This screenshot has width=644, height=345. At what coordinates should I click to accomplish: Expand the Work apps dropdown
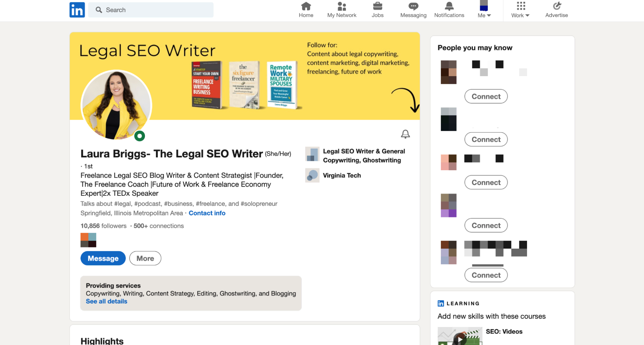(x=520, y=15)
